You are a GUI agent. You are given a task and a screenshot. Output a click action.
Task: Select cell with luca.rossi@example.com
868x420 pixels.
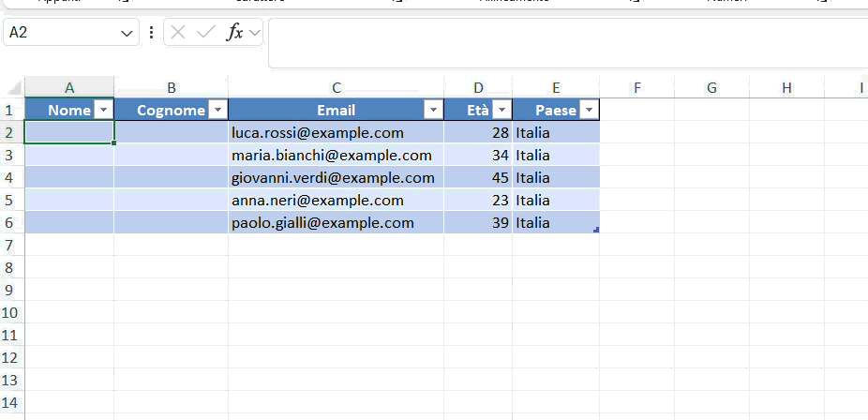click(x=336, y=133)
